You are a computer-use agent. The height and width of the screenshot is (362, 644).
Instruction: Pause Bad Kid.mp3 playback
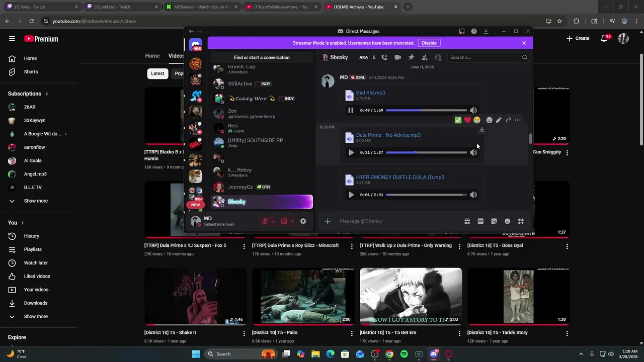pyautogui.click(x=351, y=110)
